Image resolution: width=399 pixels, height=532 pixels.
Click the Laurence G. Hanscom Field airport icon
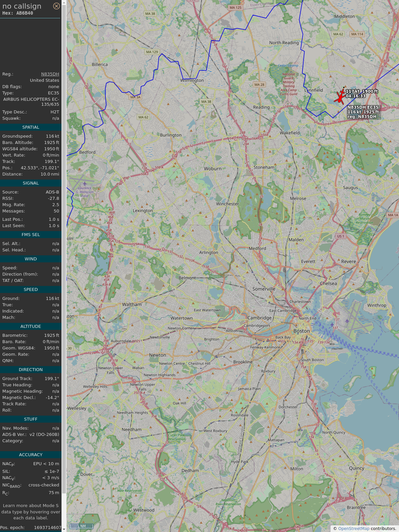[84, 184]
